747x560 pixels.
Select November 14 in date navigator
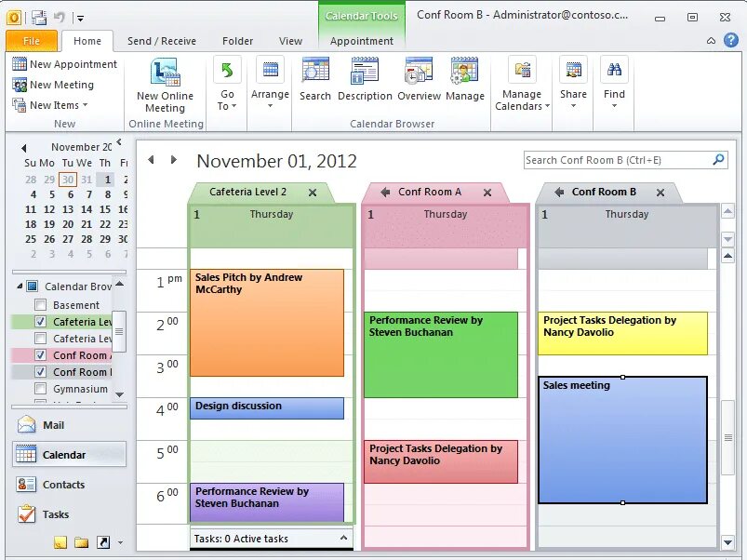coord(87,209)
